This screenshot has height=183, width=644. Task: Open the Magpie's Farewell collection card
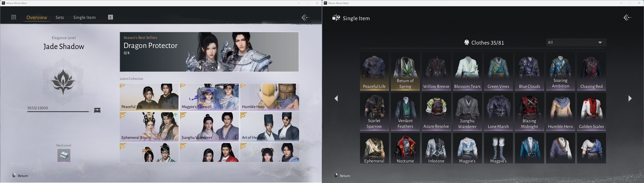pos(209,97)
